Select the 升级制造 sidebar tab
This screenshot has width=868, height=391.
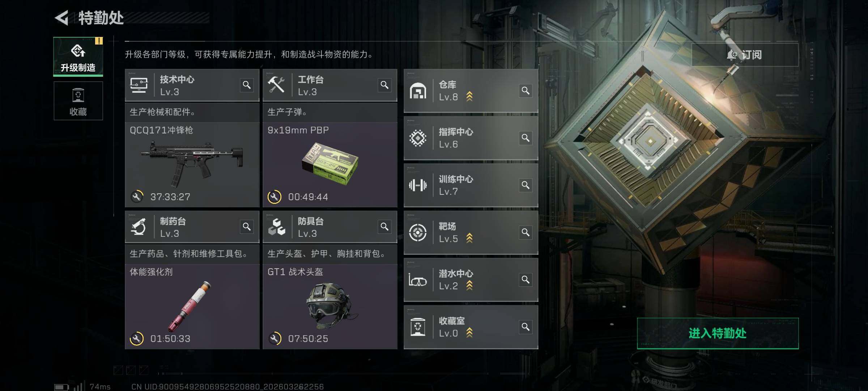tap(78, 56)
